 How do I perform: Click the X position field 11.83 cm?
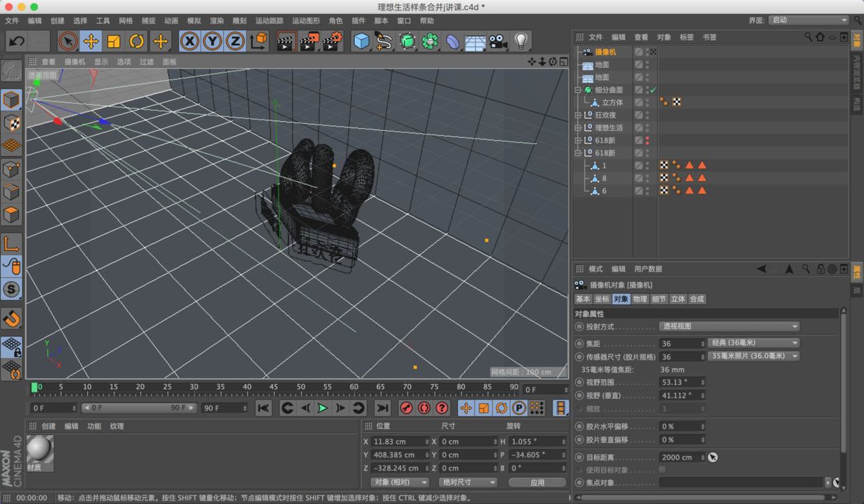tap(399, 441)
